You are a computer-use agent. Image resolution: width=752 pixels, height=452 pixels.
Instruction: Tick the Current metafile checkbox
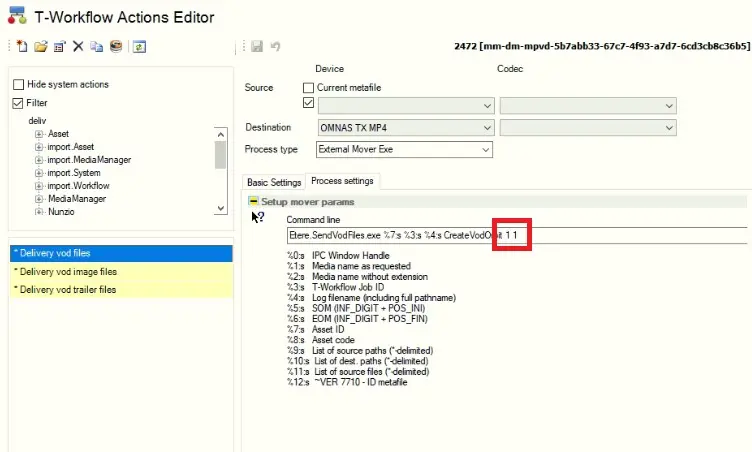click(x=309, y=88)
